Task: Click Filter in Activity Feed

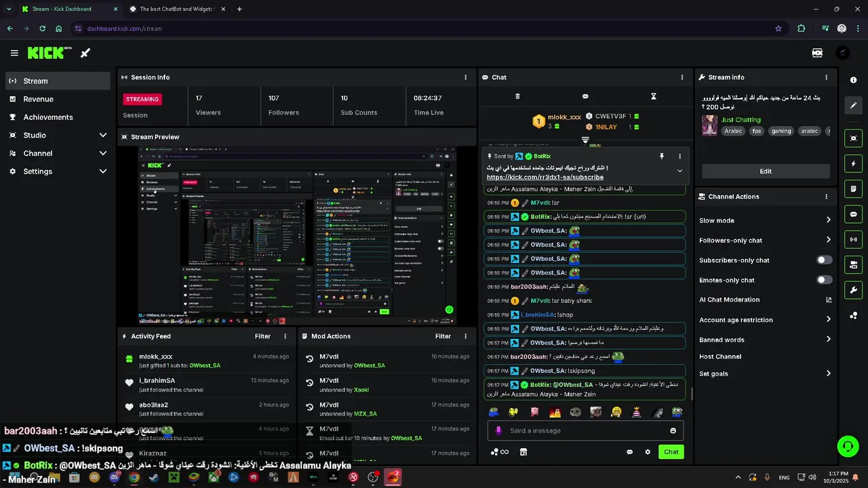Action: pos(262,336)
